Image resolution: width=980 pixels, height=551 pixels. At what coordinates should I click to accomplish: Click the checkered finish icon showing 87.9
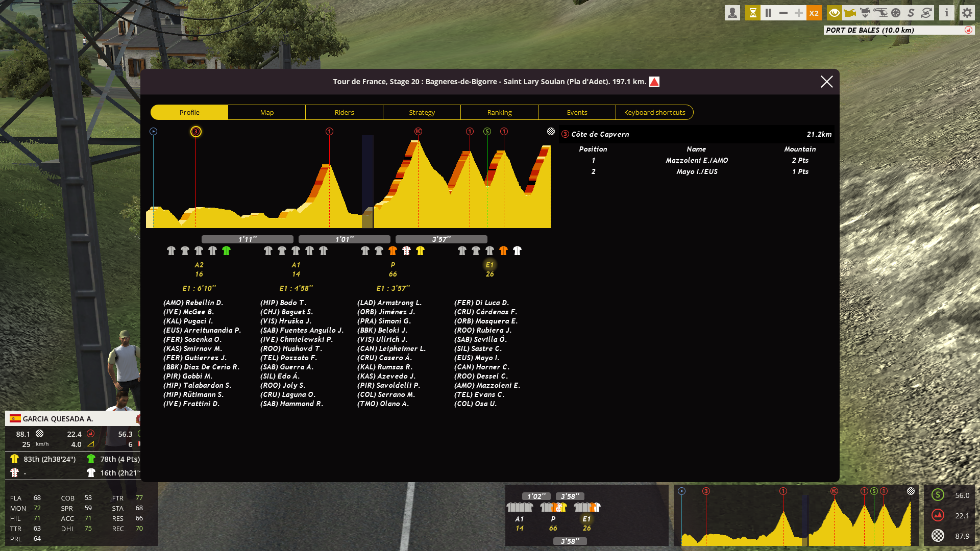click(x=938, y=536)
